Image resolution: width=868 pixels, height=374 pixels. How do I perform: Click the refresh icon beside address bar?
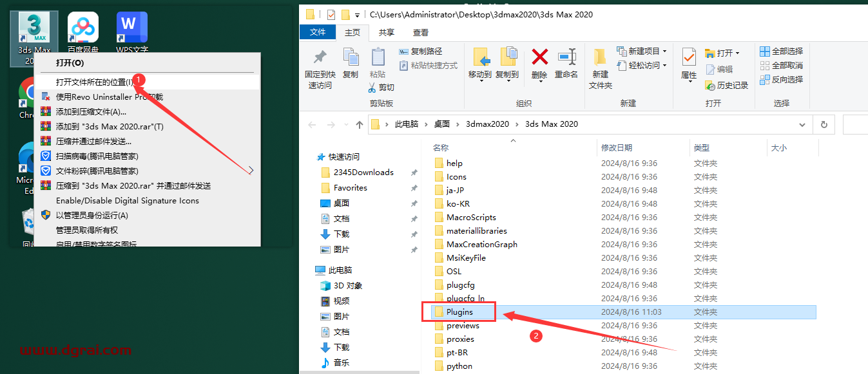[x=824, y=124]
